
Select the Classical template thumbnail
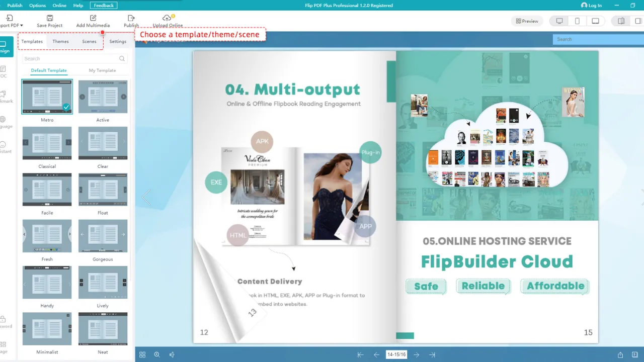click(x=47, y=143)
